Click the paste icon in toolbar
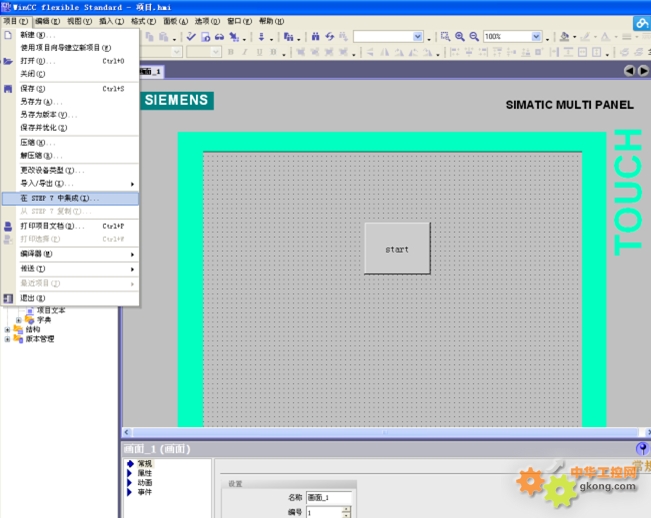The image size is (651, 518). [164, 37]
